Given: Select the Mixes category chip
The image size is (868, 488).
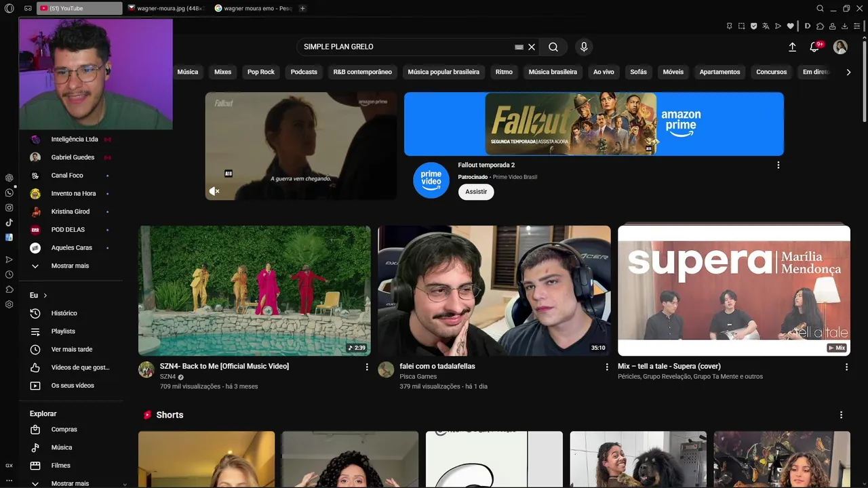Looking at the screenshot, I should 222,72.
